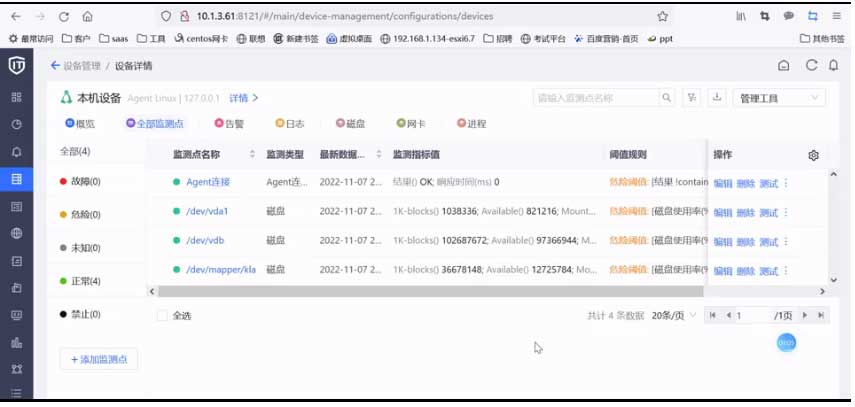Open the clock icon in sidebar
This screenshot has height=407, width=855.
(16, 124)
